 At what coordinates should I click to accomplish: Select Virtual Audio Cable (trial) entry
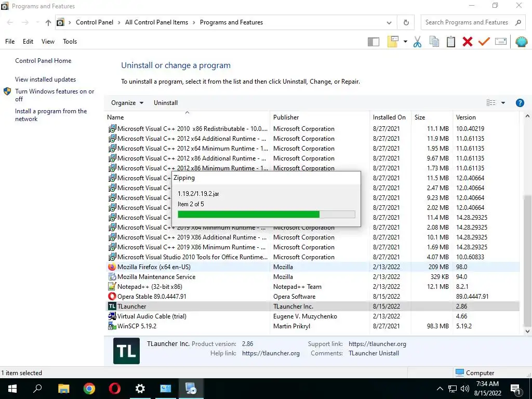pyautogui.click(x=313, y=316)
